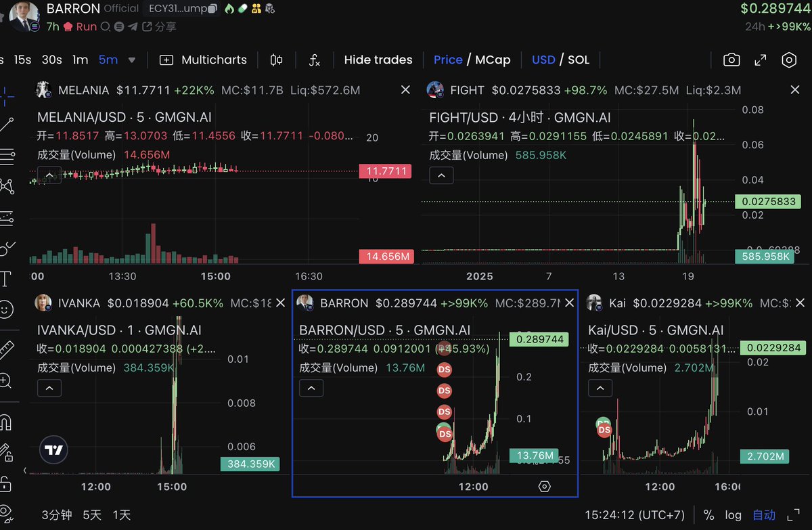Image resolution: width=812 pixels, height=530 pixels.
Task: Click the red Run label
Action: coord(86,27)
